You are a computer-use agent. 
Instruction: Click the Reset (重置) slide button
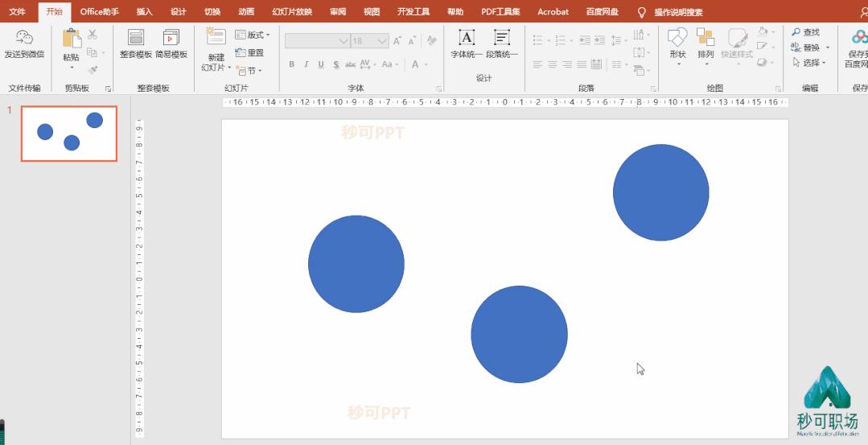[250, 53]
